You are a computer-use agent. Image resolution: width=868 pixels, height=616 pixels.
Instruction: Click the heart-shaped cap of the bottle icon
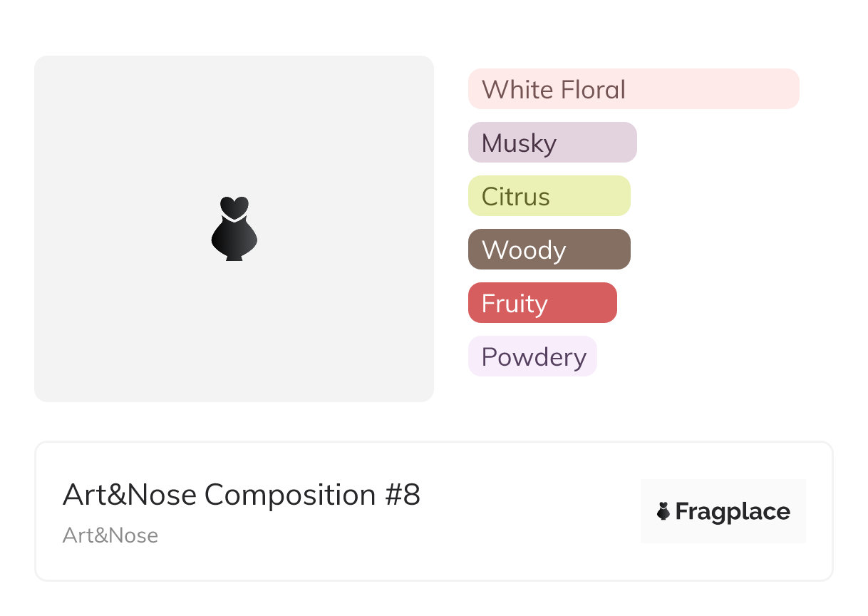(234, 206)
